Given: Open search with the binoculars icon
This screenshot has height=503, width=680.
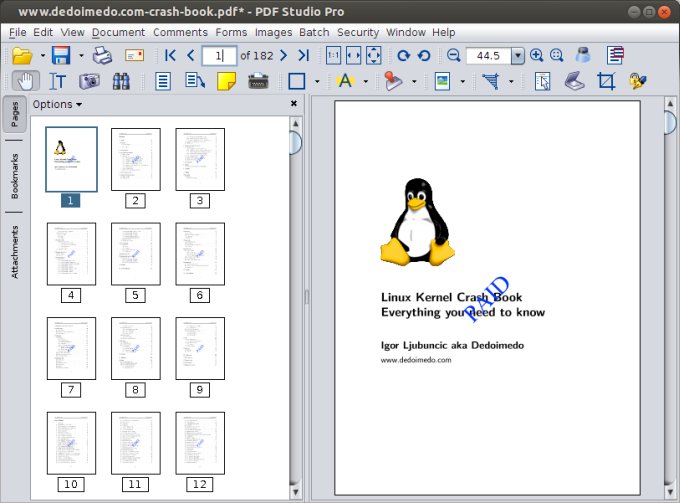Looking at the screenshot, I should pyautogui.click(x=122, y=82).
